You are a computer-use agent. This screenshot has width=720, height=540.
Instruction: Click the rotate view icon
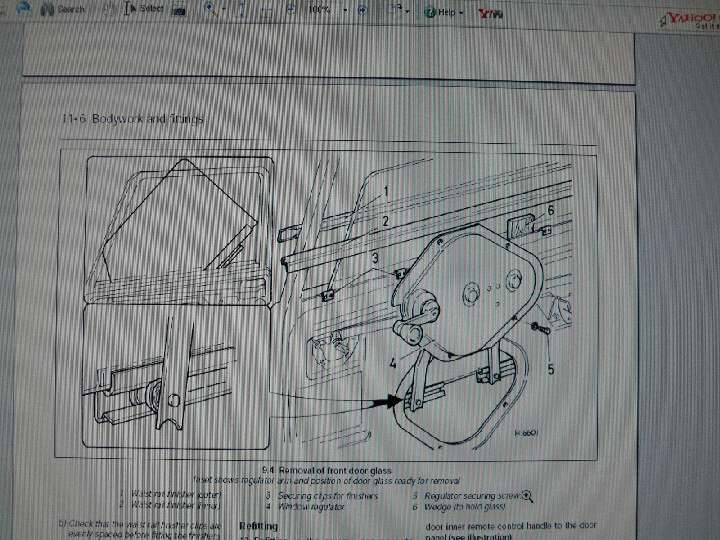pos(393,10)
